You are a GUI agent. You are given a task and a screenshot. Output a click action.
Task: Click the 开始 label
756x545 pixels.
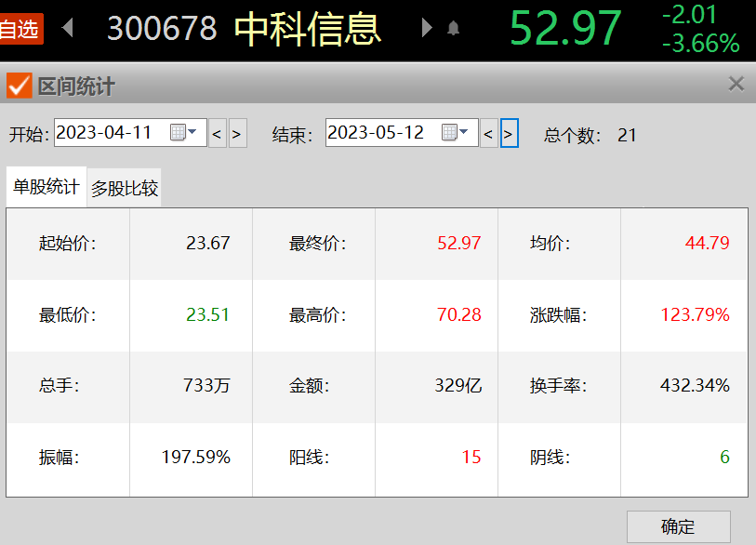tap(29, 135)
